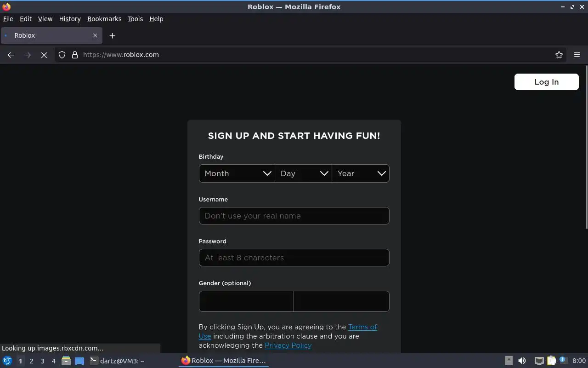Screen dimensions: 588x368
Task: Open the Firefox hamburger application menu
Action: click(577, 55)
